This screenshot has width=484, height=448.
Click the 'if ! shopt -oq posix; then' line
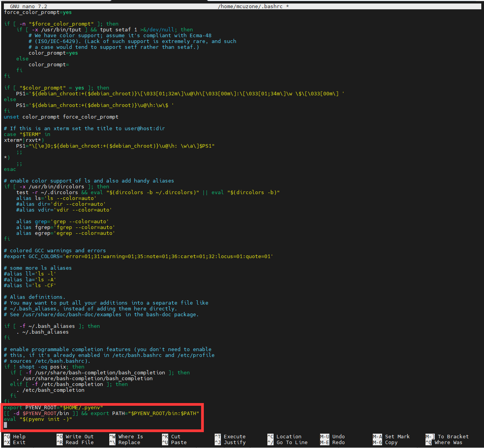tap(44, 367)
